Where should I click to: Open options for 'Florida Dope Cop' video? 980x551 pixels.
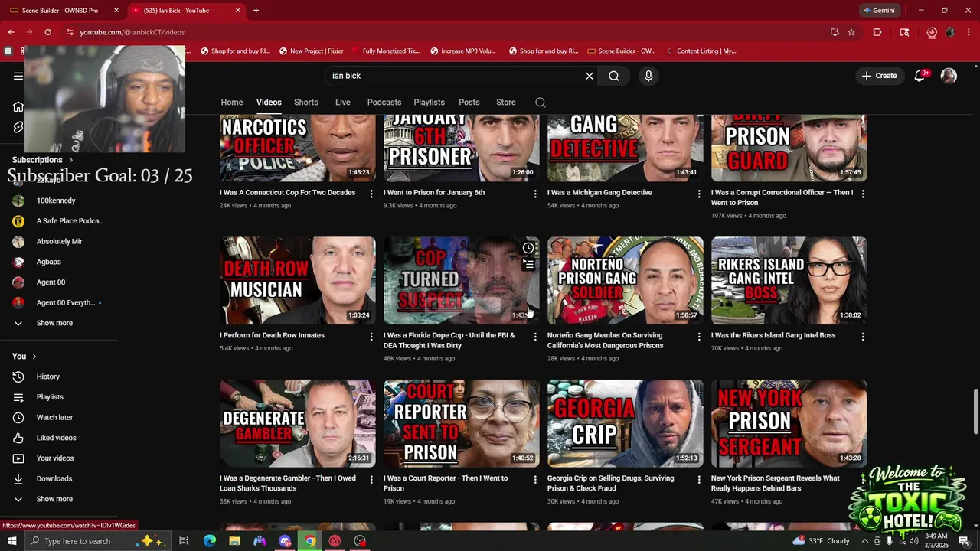point(535,337)
